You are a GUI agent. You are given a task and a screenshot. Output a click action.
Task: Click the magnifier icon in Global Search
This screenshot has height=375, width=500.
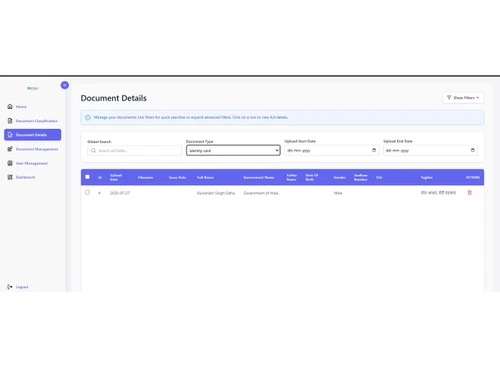coord(93,151)
